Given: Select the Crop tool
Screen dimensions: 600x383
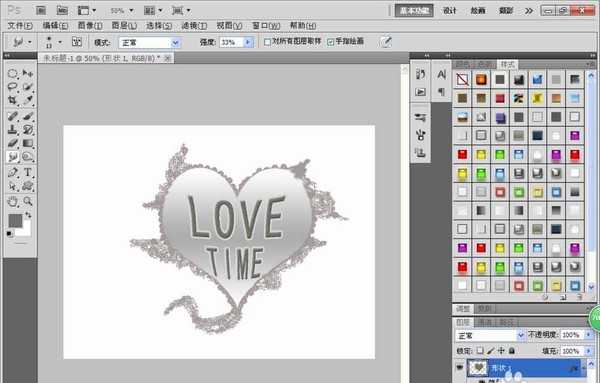Looking at the screenshot, I should click(x=13, y=100).
